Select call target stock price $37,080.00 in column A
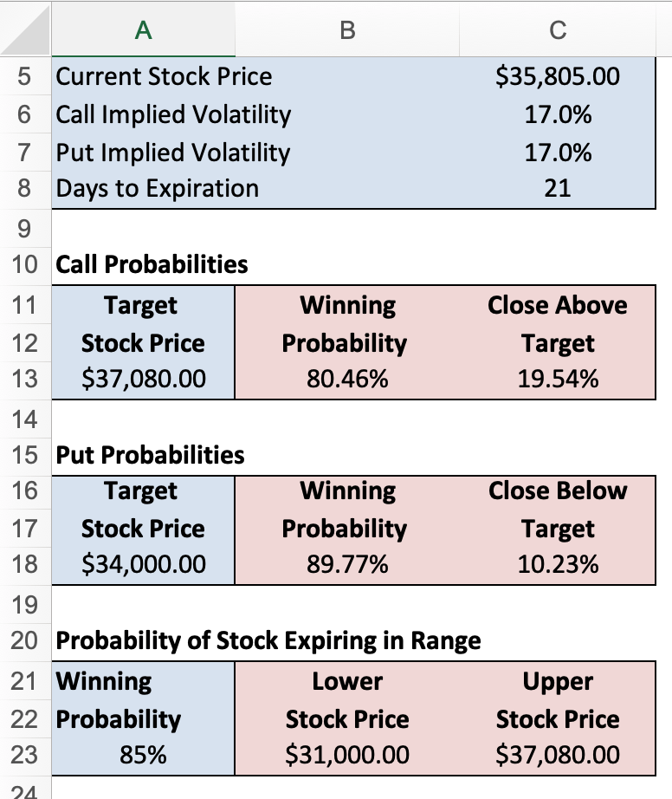The height and width of the screenshot is (799, 672). (x=144, y=380)
